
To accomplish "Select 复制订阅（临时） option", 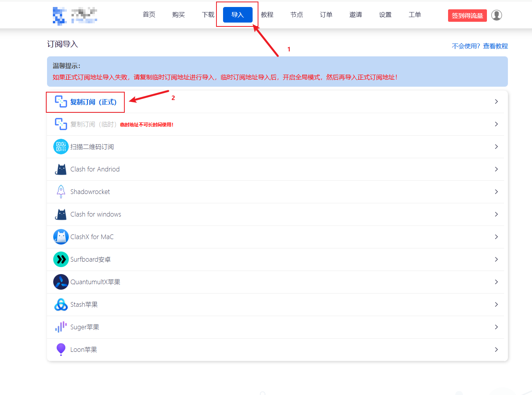I will pos(93,124).
